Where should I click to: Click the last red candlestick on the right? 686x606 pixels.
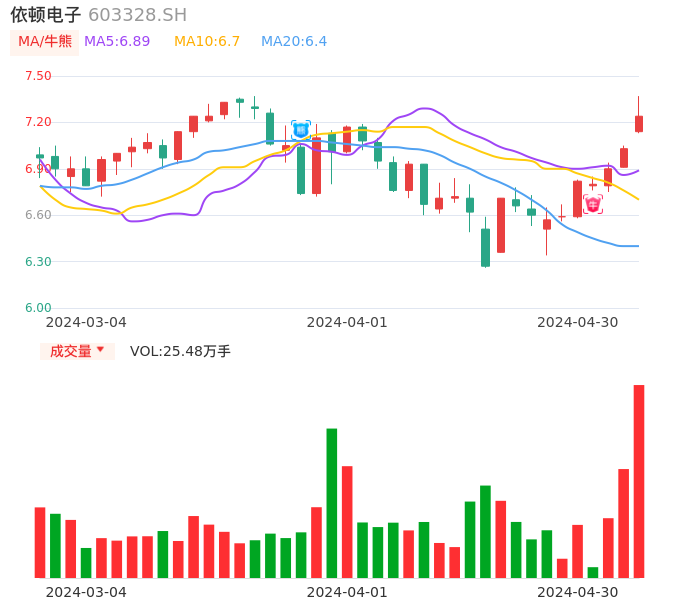(639, 123)
